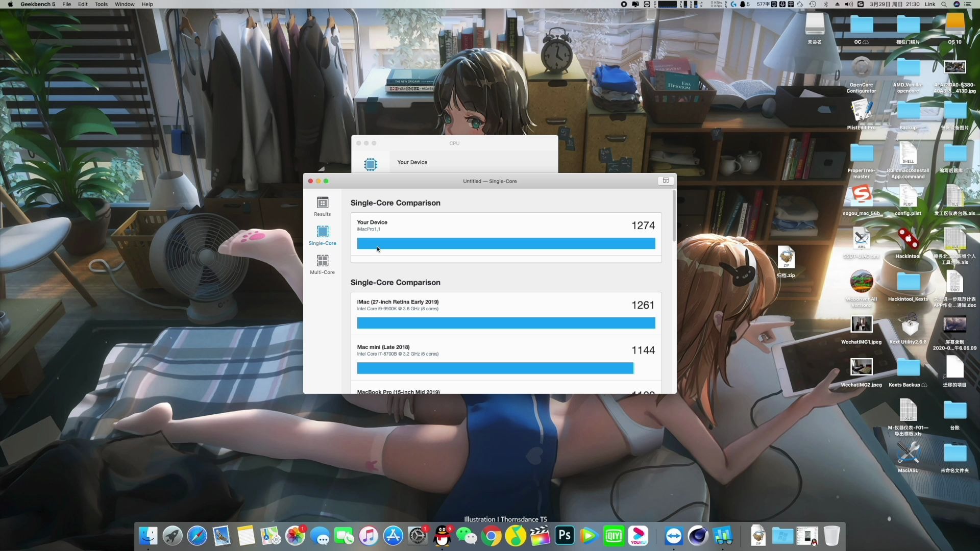Open Final Cut Pro from the dock
980x551 pixels.
[x=540, y=536]
